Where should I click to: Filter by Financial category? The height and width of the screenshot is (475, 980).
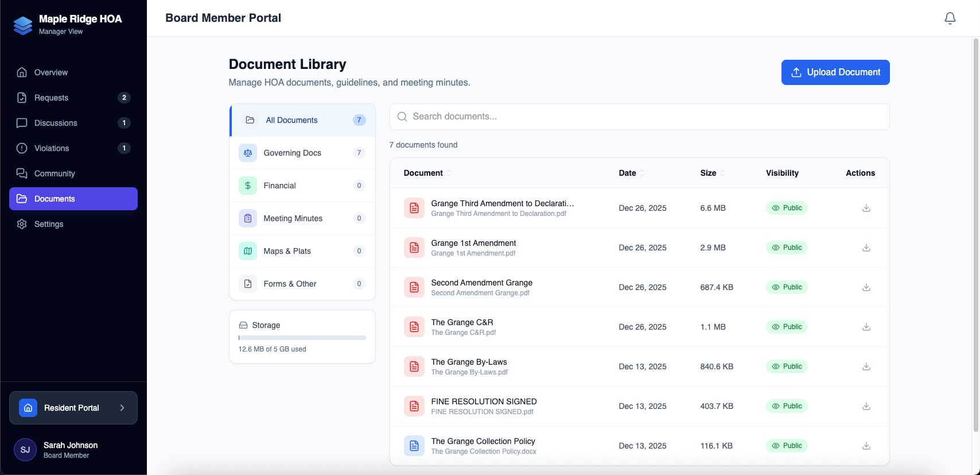(x=302, y=186)
